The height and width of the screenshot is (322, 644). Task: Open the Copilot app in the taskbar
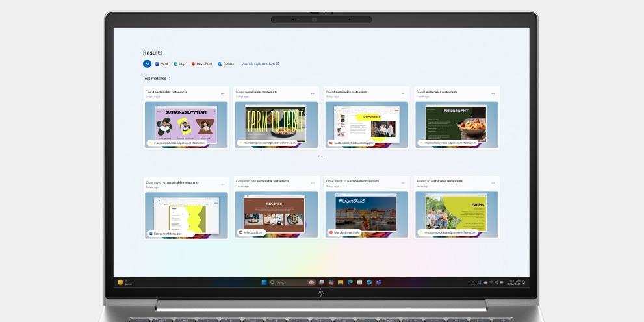click(x=331, y=282)
